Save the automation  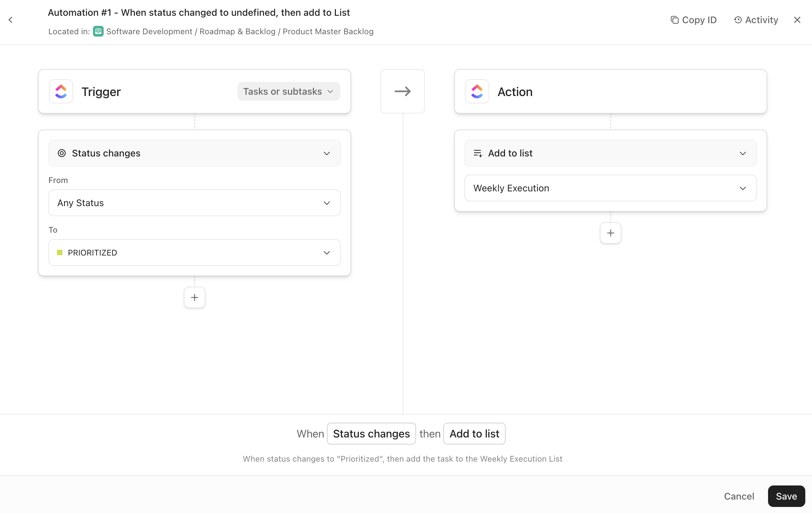786,496
